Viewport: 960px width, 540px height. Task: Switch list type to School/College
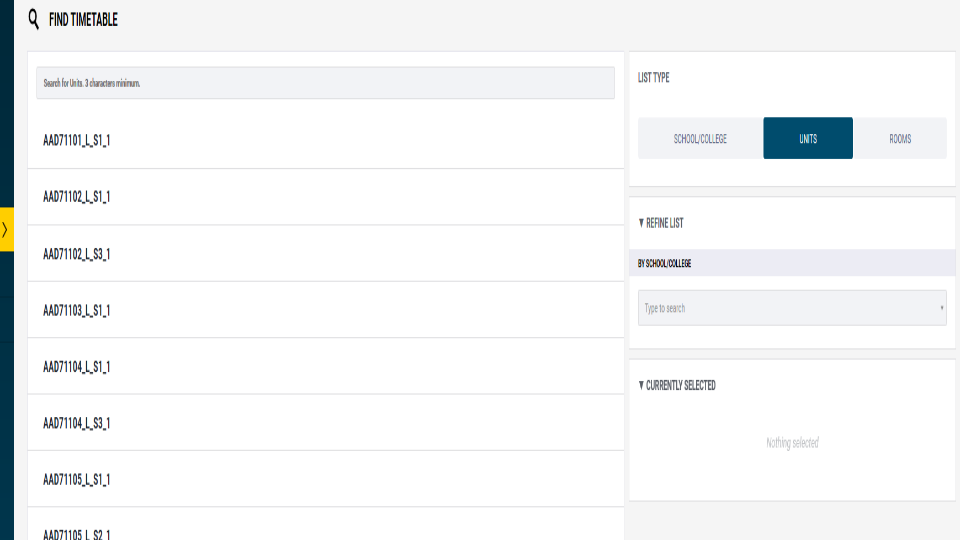[700, 138]
